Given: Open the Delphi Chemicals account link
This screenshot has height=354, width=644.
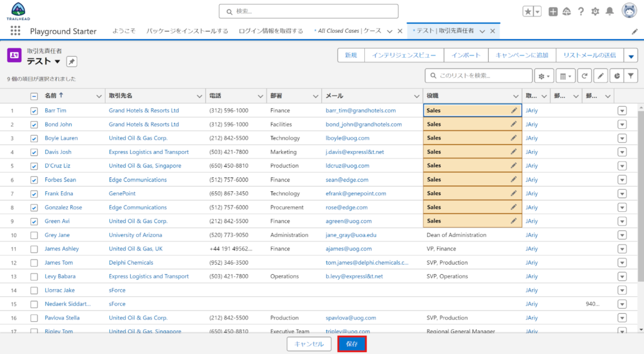Looking at the screenshot, I should [131, 263].
